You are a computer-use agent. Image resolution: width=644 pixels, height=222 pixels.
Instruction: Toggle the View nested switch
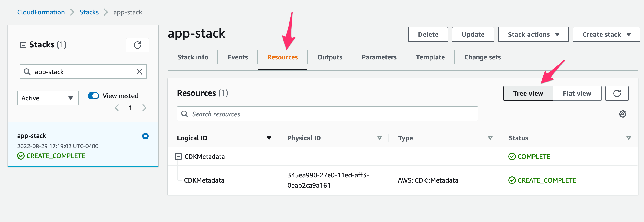(x=93, y=96)
